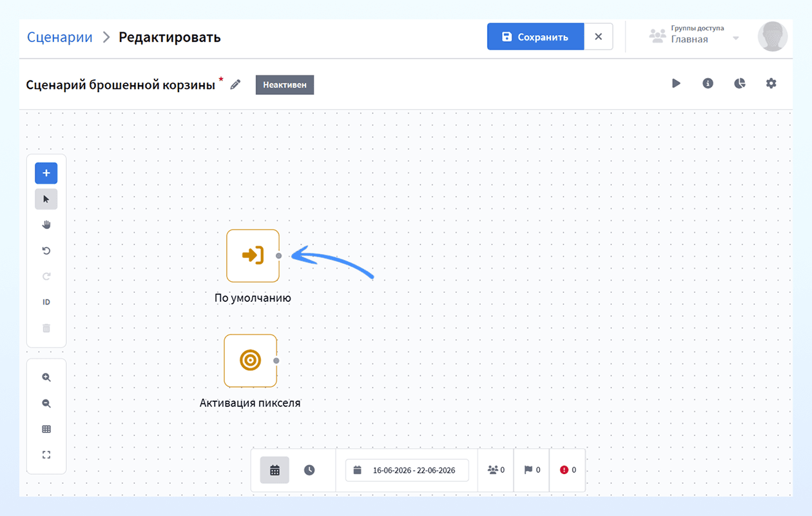Screen dimensions: 812x516
Task: Click the ID tool button
Action: (46, 302)
